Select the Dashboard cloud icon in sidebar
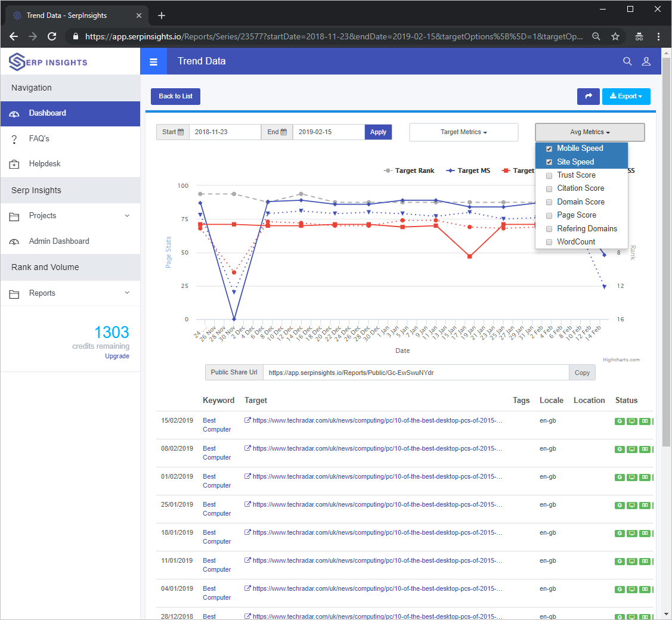Screen dimensions: 672x620 pos(14,113)
